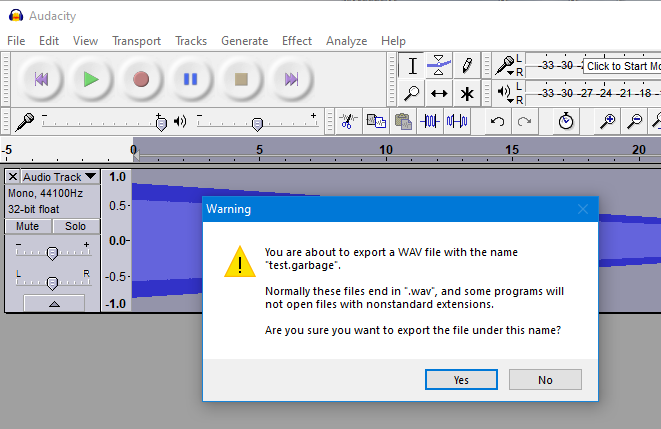Image resolution: width=661 pixels, height=429 pixels.
Task: Begin recording with the Record button
Action: [x=141, y=79]
